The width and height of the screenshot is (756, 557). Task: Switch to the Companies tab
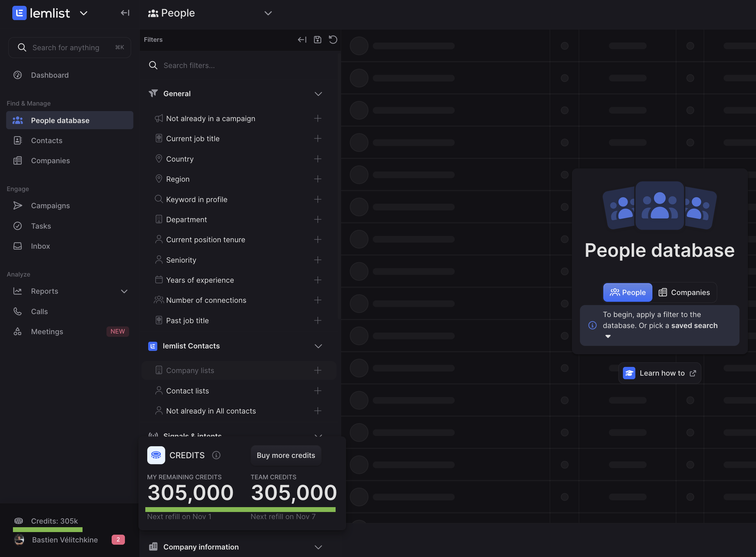(684, 292)
